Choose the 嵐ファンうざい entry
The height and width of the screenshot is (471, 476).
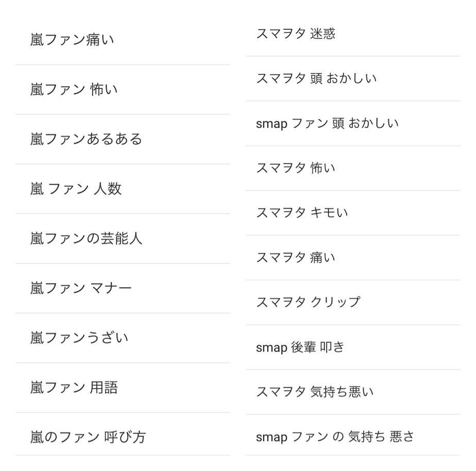pos(123,338)
